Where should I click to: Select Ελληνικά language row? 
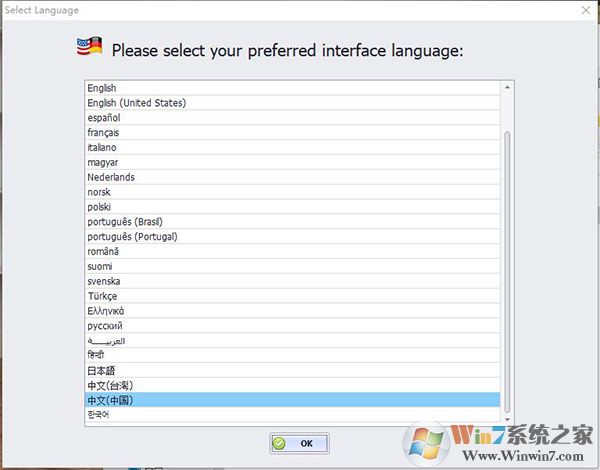(292, 311)
